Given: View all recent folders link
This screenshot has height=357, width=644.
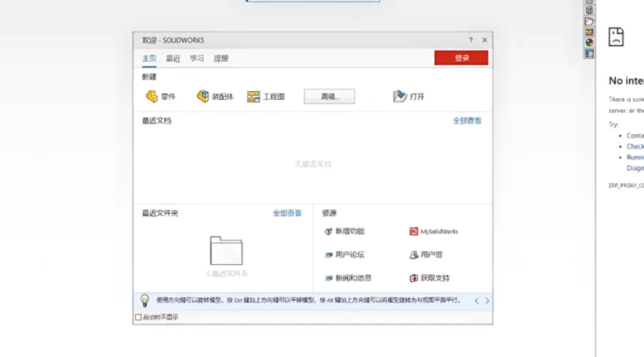Looking at the screenshot, I should coord(287,213).
